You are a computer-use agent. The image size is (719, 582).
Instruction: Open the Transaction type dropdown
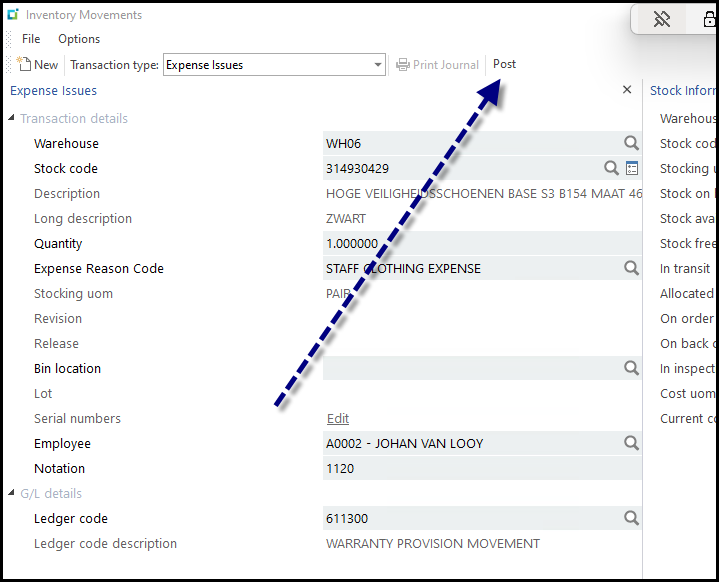click(x=377, y=65)
